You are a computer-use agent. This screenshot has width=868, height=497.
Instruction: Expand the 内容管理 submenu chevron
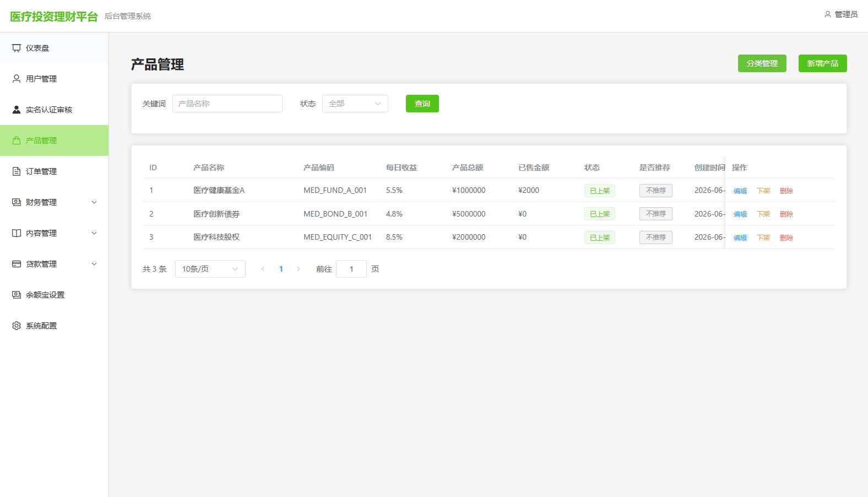pyautogui.click(x=94, y=233)
